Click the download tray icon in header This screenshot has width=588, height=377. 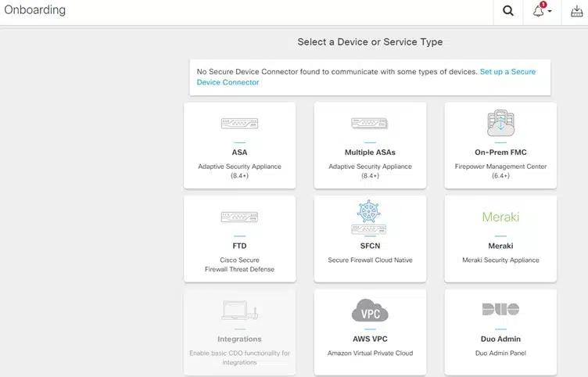pos(577,11)
